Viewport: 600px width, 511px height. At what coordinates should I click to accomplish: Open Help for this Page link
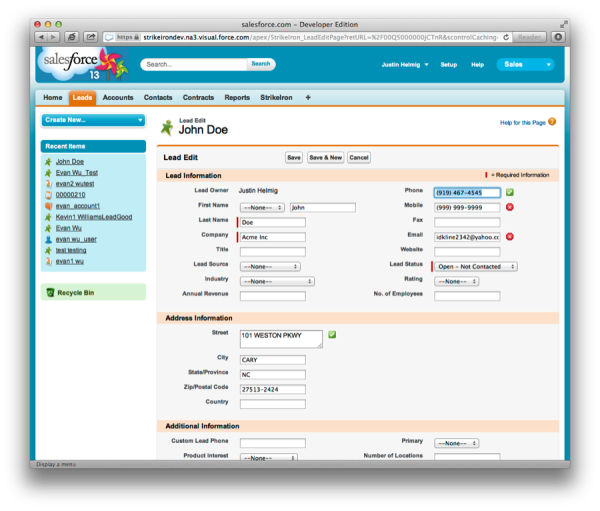point(523,122)
